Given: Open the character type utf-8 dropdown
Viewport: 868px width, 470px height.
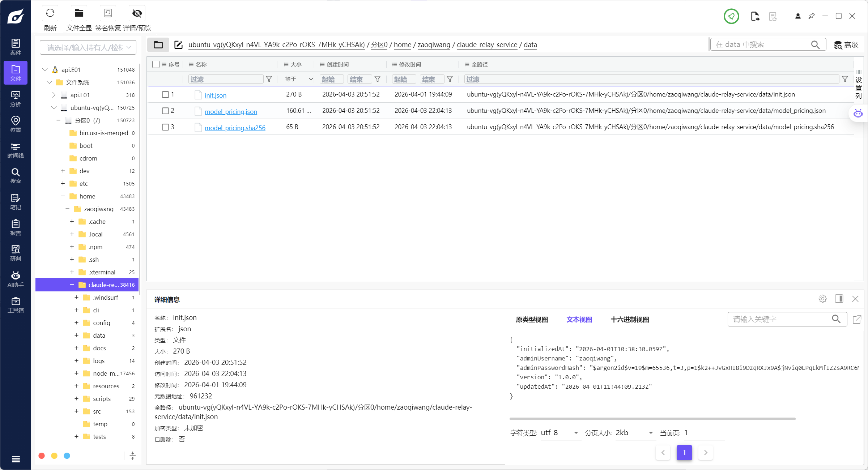Looking at the screenshot, I should [560, 433].
